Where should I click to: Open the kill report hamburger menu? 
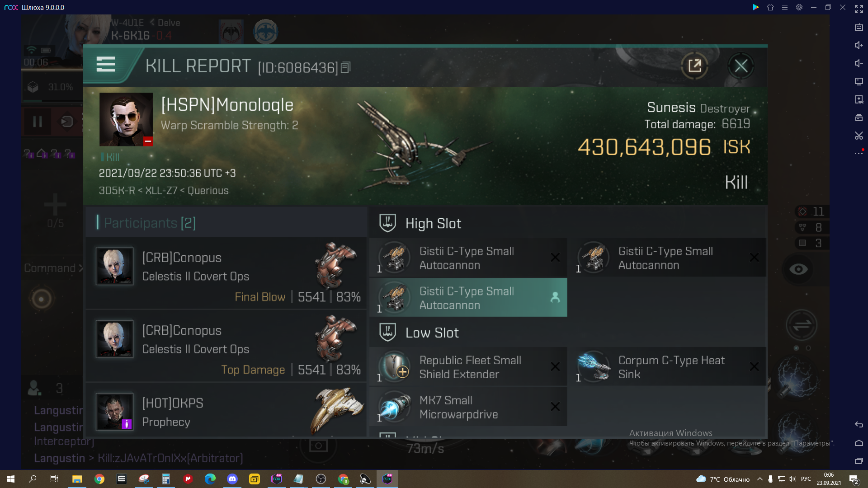pyautogui.click(x=106, y=65)
